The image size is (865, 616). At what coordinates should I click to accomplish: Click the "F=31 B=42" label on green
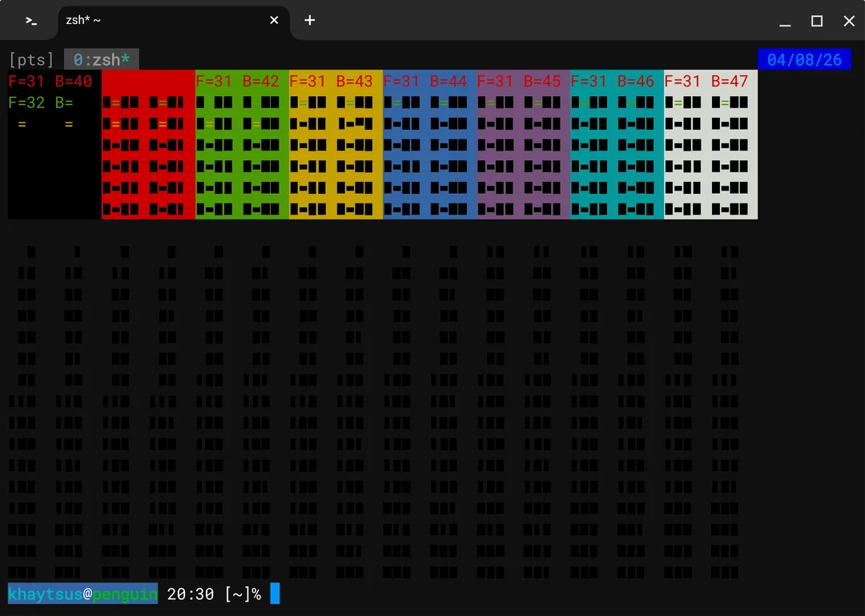pyautogui.click(x=237, y=81)
